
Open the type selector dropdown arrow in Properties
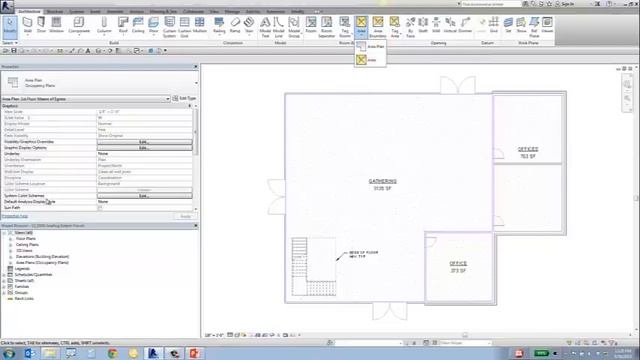[x=196, y=83]
